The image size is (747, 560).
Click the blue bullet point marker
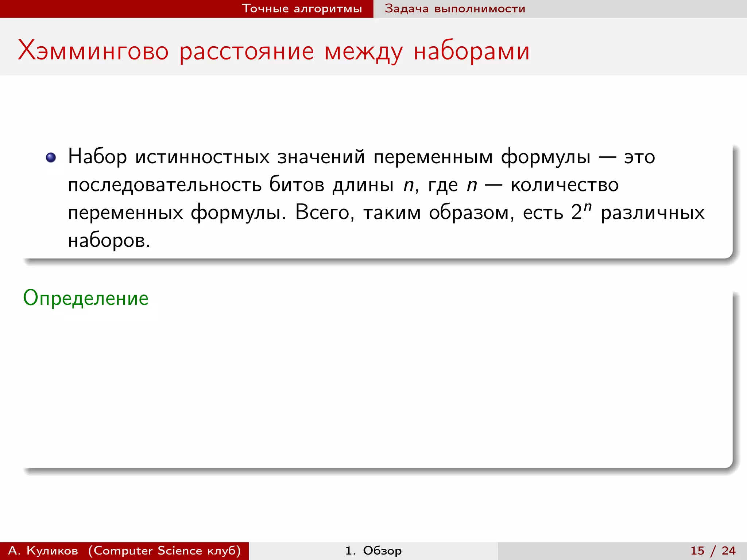point(51,157)
